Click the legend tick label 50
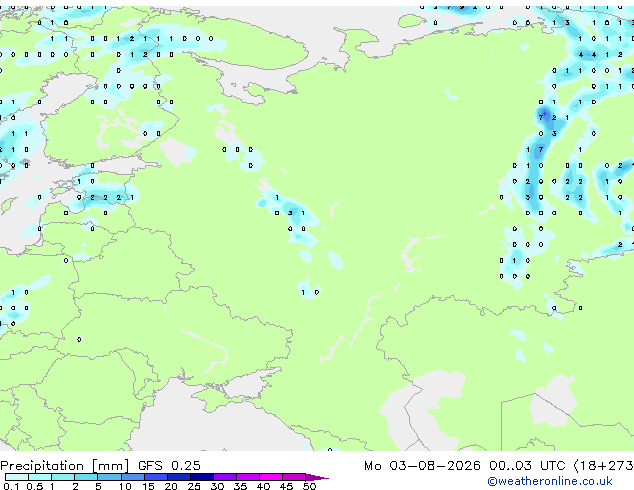634x490 pixels. 310,486
